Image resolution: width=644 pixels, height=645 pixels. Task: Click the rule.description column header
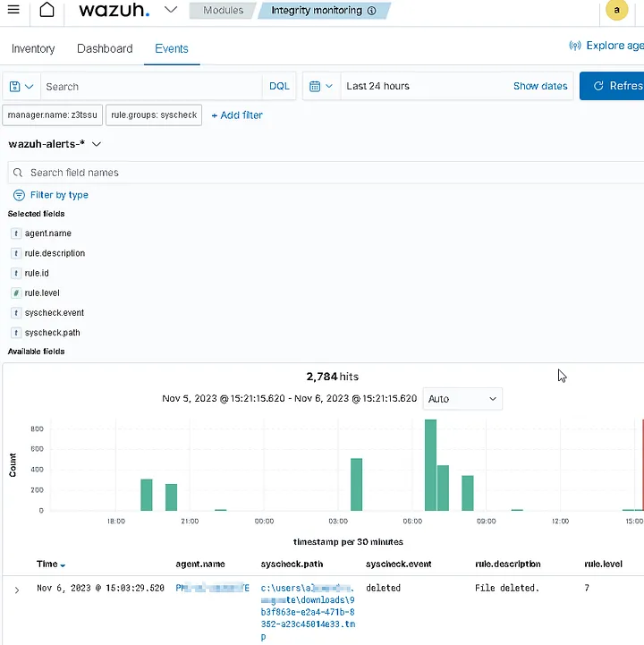pyautogui.click(x=507, y=564)
